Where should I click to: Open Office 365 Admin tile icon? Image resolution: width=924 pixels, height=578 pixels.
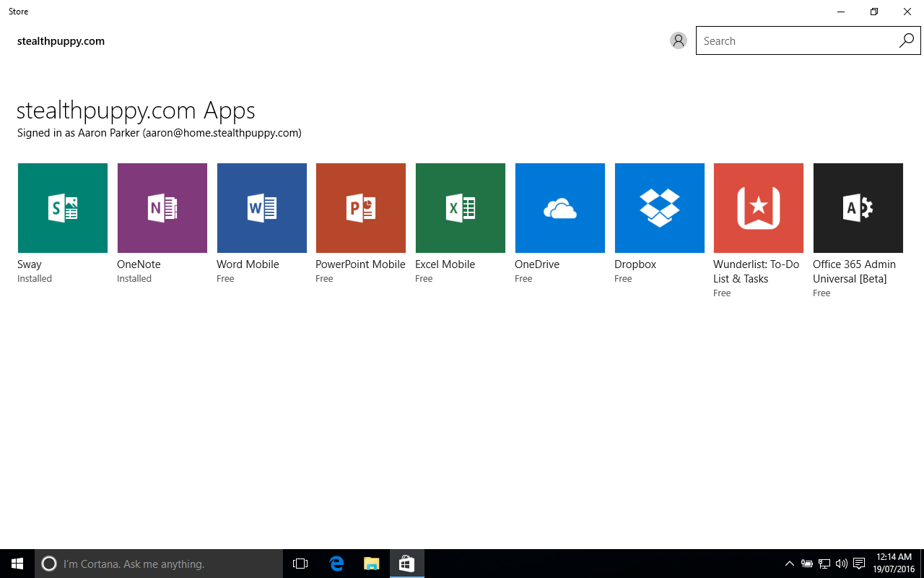click(x=858, y=208)
